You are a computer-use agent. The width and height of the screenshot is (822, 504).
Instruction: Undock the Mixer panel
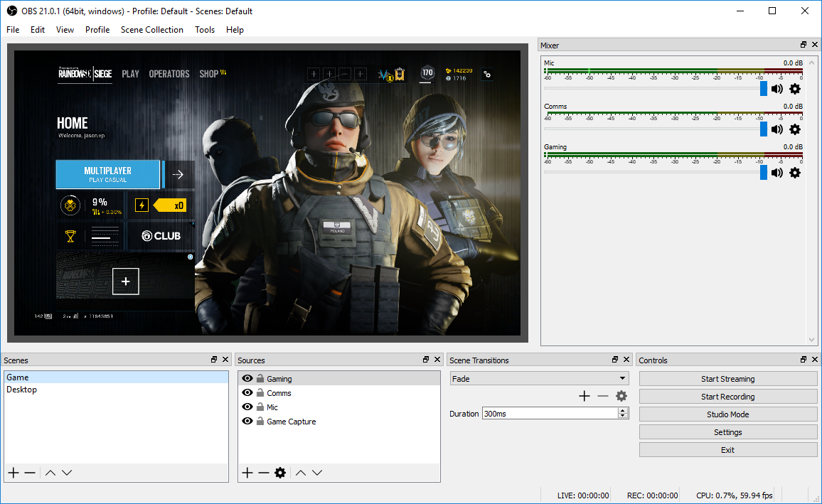click(x=804, y=45)
